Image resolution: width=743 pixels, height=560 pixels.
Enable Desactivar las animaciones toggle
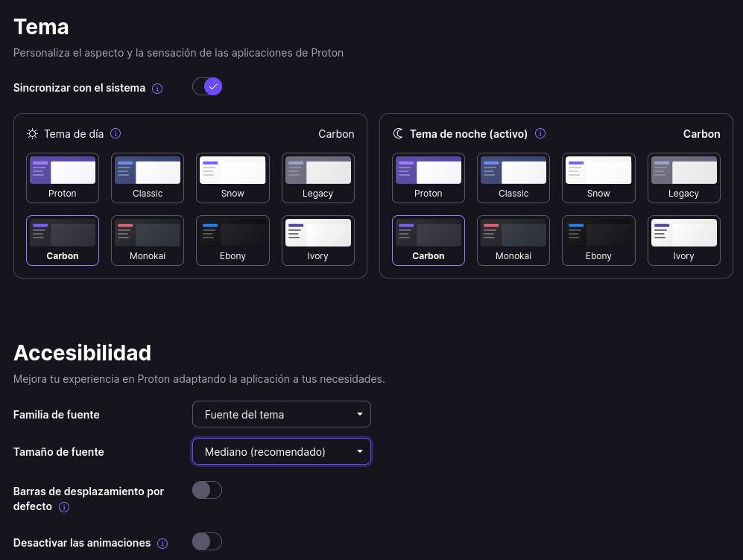pyautogui.click(x=207, y=541)
